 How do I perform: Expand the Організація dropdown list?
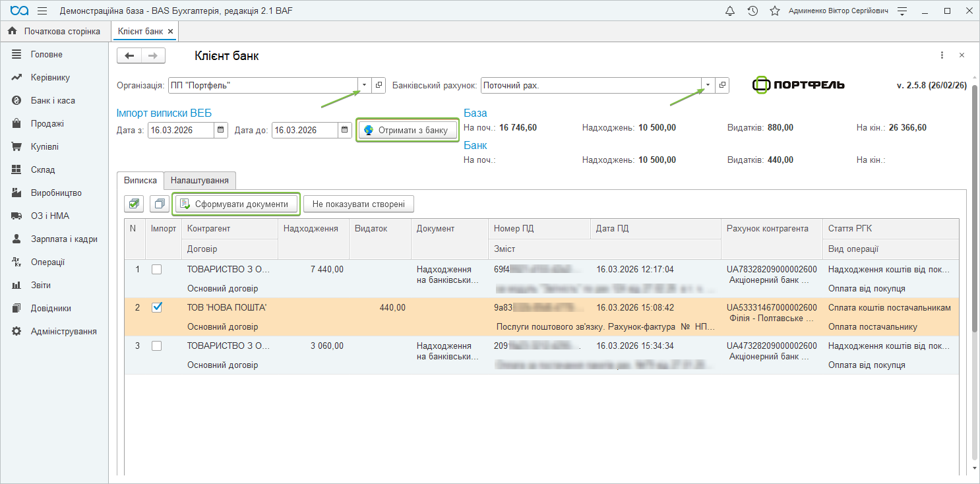pyautogui.click(x=365, y=86)
